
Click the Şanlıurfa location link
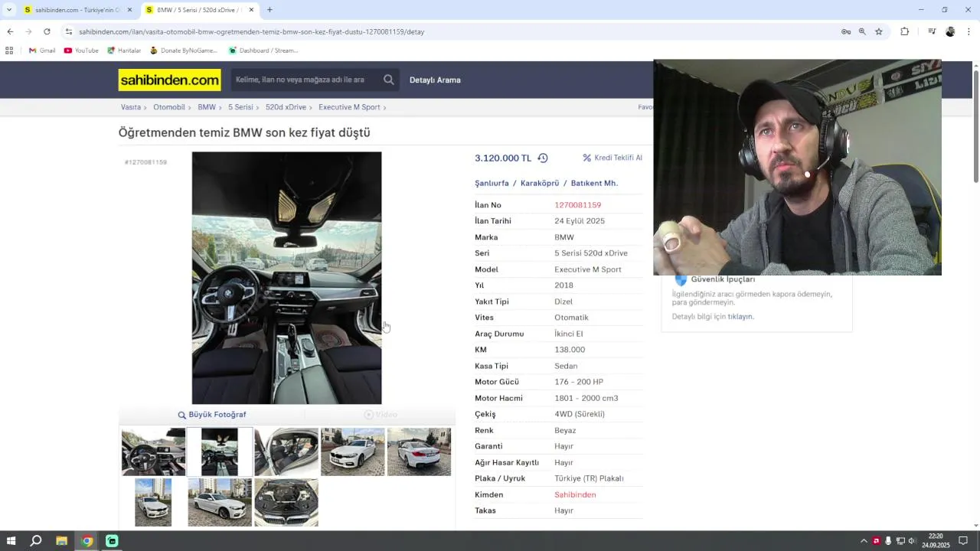point(492,184)
